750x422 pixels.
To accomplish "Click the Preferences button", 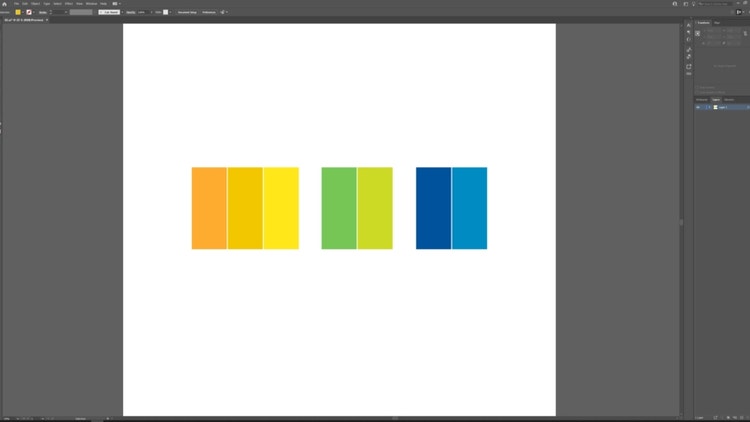I will point(209,12).
